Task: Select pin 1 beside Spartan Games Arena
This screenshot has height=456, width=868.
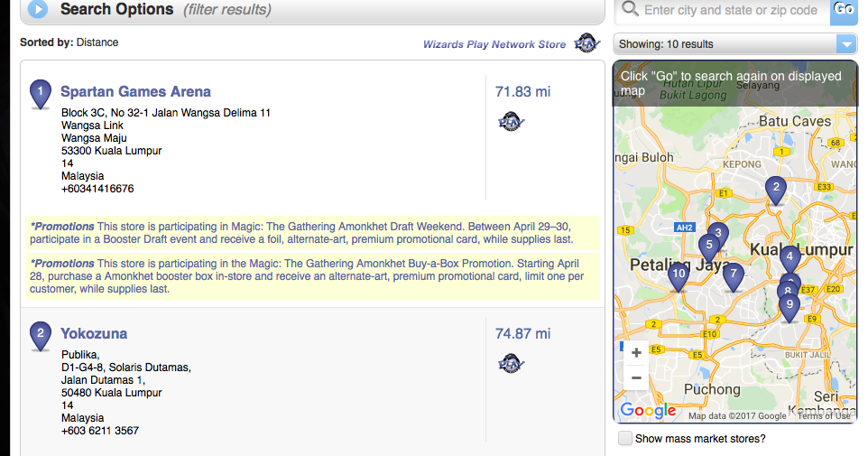Action: [x=41, y=95]
